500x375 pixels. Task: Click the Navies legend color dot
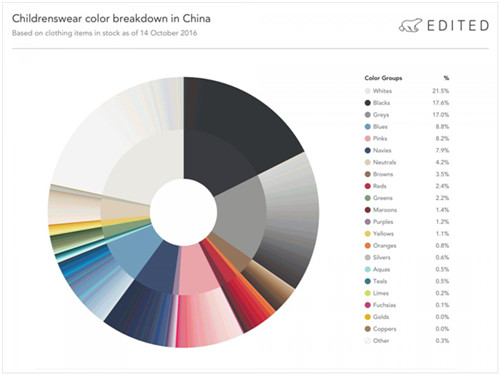tap(368, 150)
